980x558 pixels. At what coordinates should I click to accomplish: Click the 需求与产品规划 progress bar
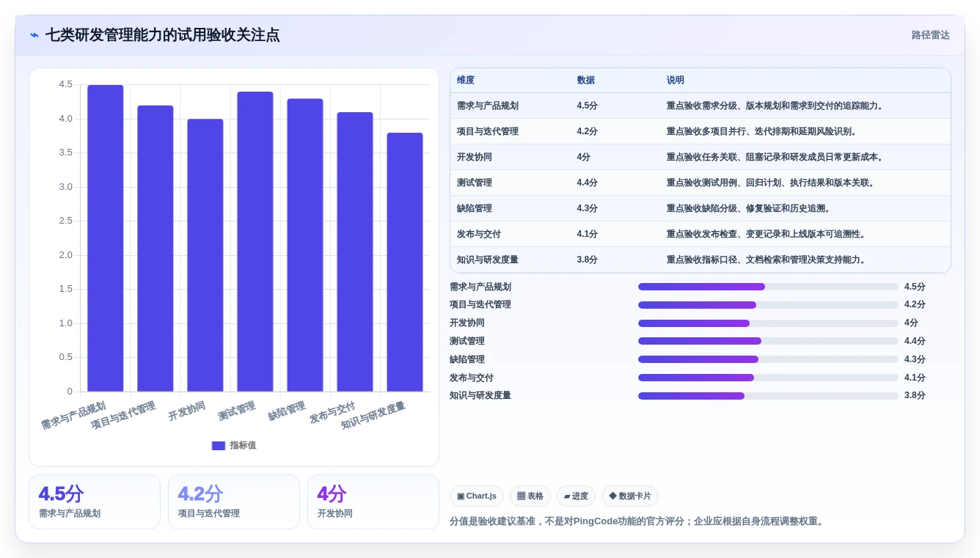pyautogui.click(x=768, y=287)
